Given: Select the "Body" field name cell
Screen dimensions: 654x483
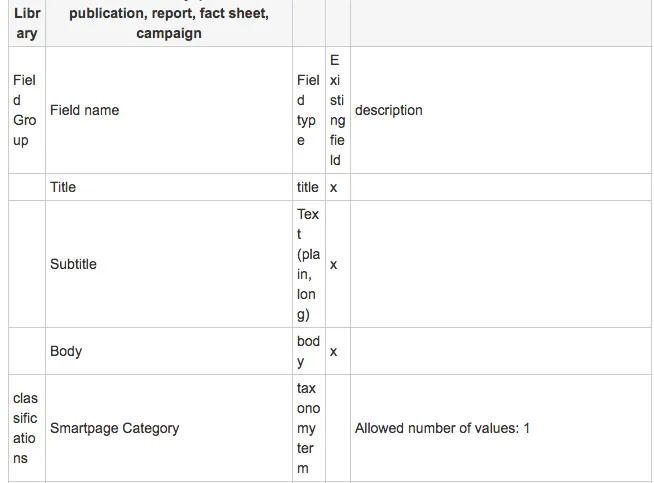Looking at the screenshot, I should pos(66,351).
